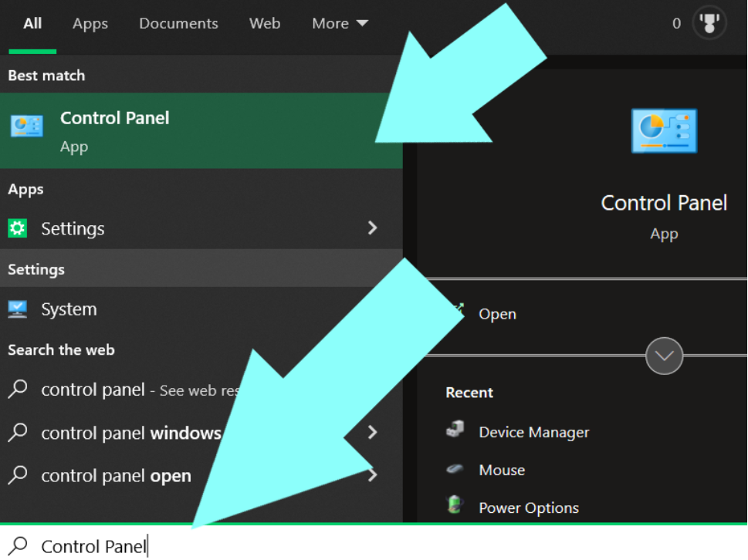748x560 pixels.
Task: Click the Device Manager icon
Action: [x=455, y=430]
